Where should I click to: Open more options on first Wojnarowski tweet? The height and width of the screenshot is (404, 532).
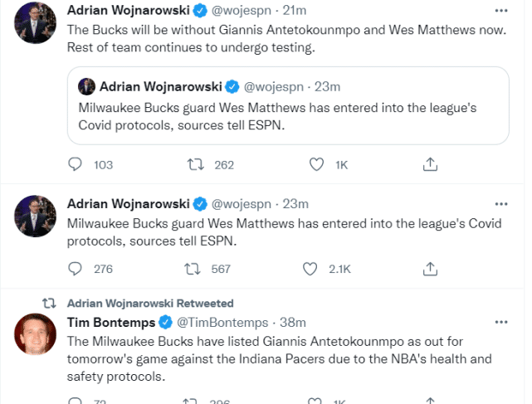(500, 12)
